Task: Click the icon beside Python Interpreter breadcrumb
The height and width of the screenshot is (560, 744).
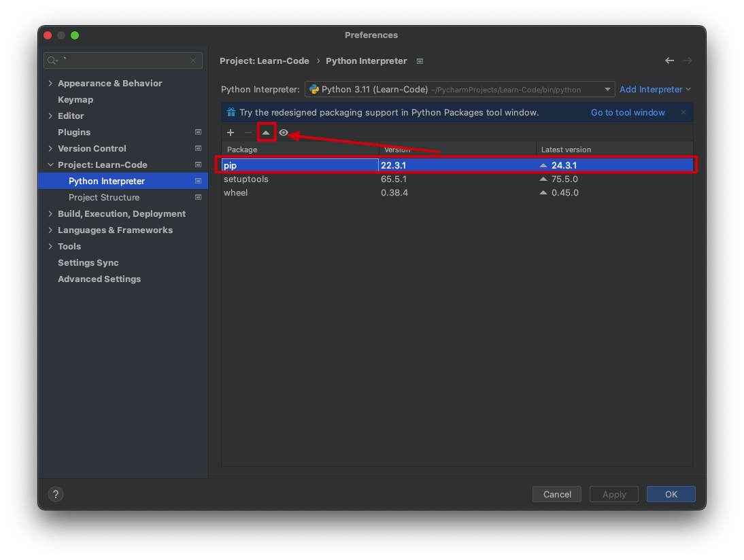Action: [x=420, y=61]
